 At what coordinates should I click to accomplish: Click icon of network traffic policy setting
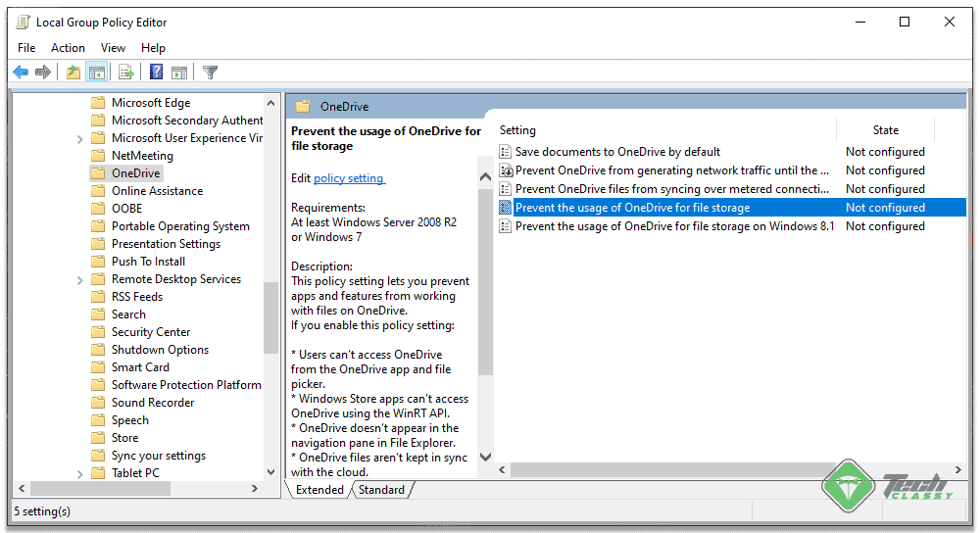(x=506, y=170)
